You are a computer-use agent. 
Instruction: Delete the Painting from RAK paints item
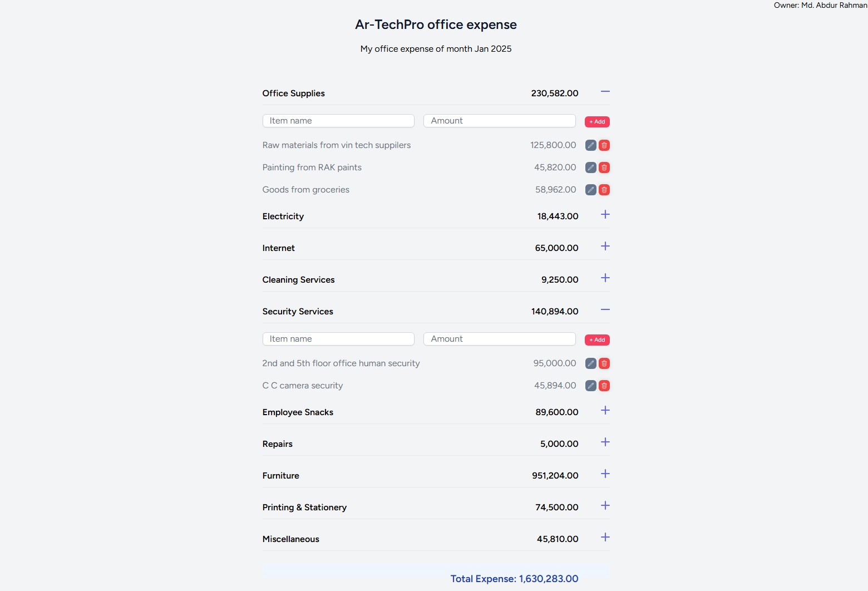pos(604,168)
